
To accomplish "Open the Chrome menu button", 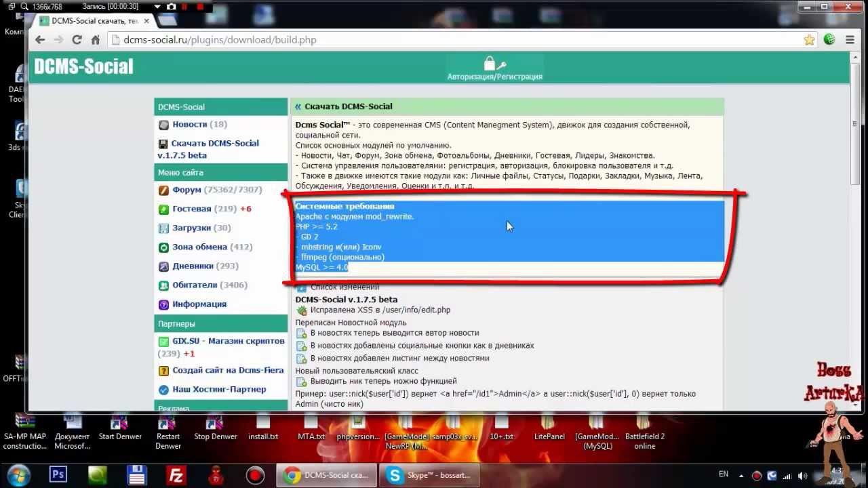I will click(x=850, y=40).
